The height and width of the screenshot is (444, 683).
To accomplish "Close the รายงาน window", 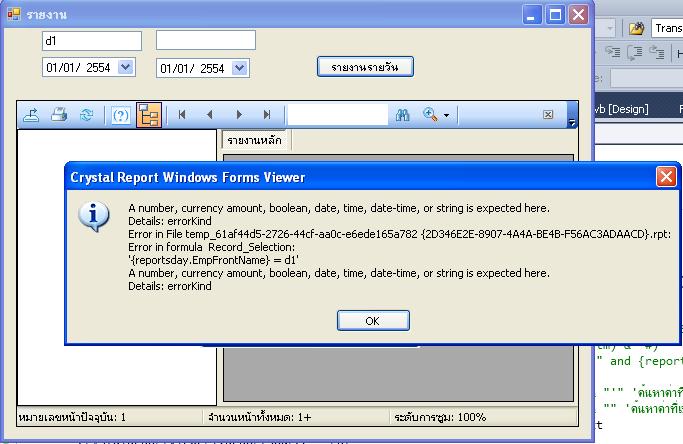I will 578,15.
